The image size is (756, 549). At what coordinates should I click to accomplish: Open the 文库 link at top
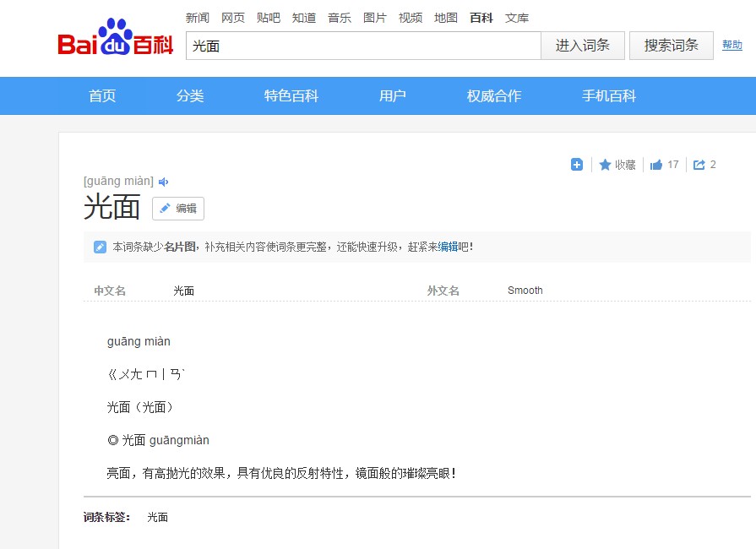(517, 18)
